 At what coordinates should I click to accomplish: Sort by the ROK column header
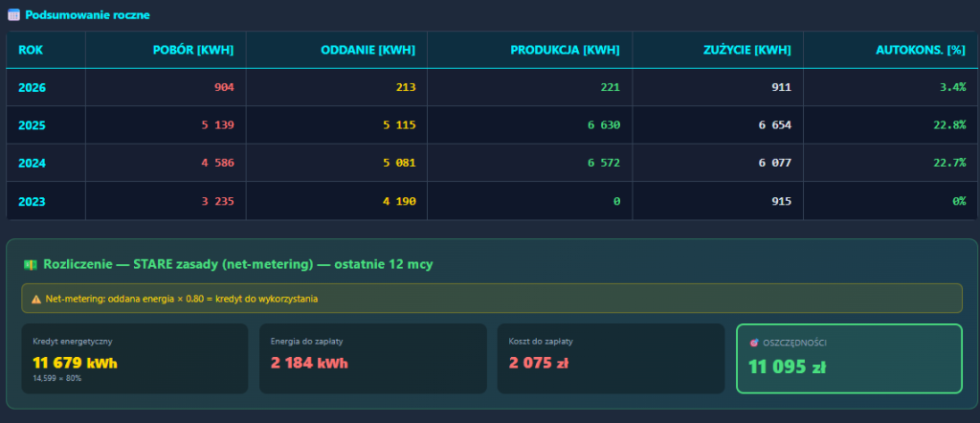(x=31, y=50)
